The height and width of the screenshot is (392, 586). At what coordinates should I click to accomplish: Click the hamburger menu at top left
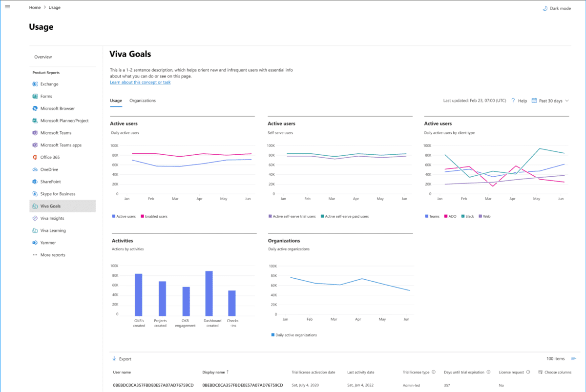click(x=7, y=6)
